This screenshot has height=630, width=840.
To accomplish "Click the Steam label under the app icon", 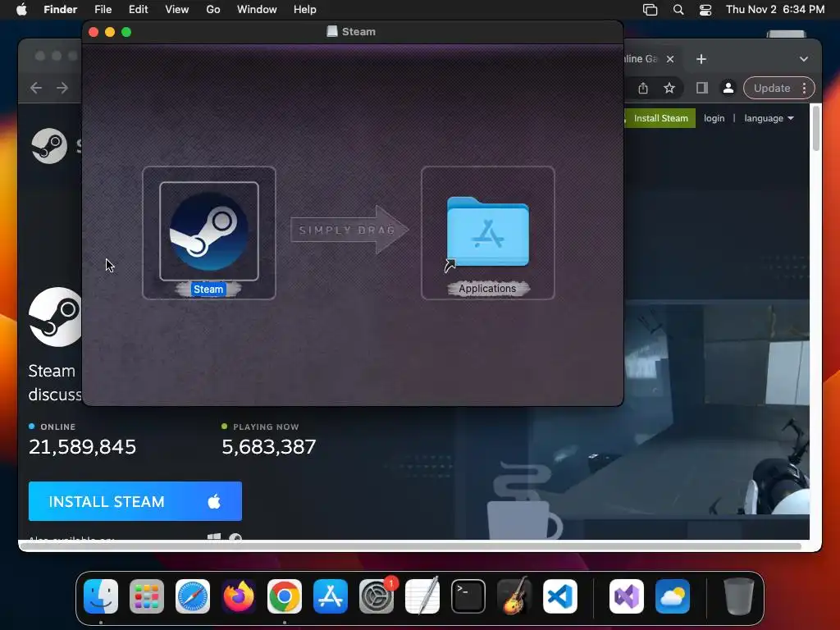I will click(208, 290).
